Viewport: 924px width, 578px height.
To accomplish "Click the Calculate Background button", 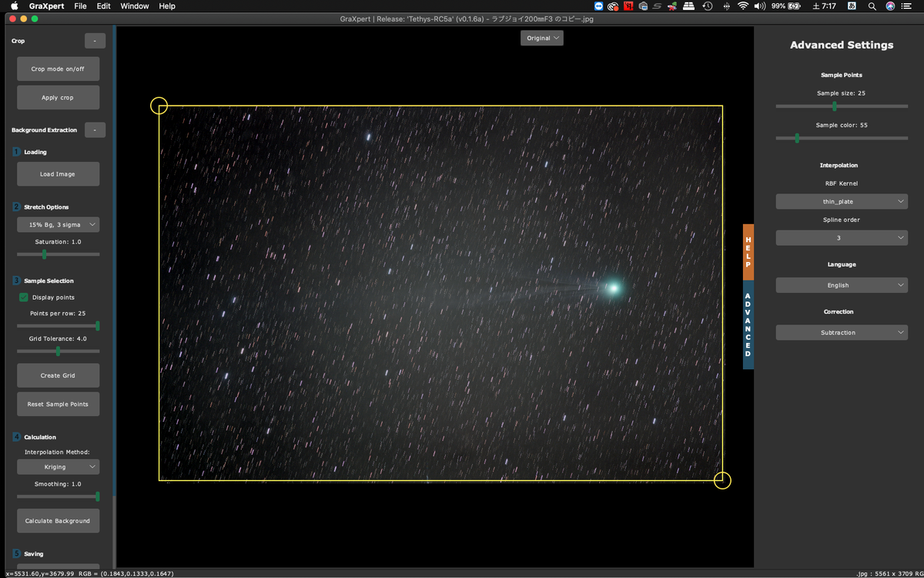I will pos(59,521).
